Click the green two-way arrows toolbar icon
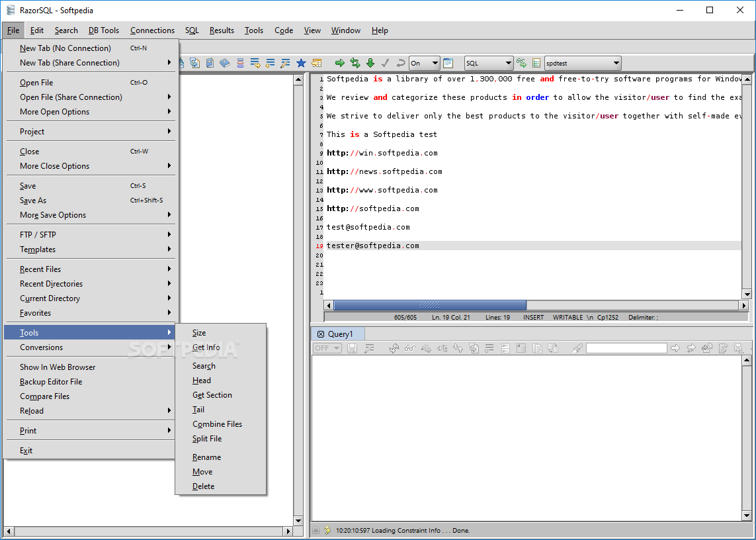 (355, 64)
